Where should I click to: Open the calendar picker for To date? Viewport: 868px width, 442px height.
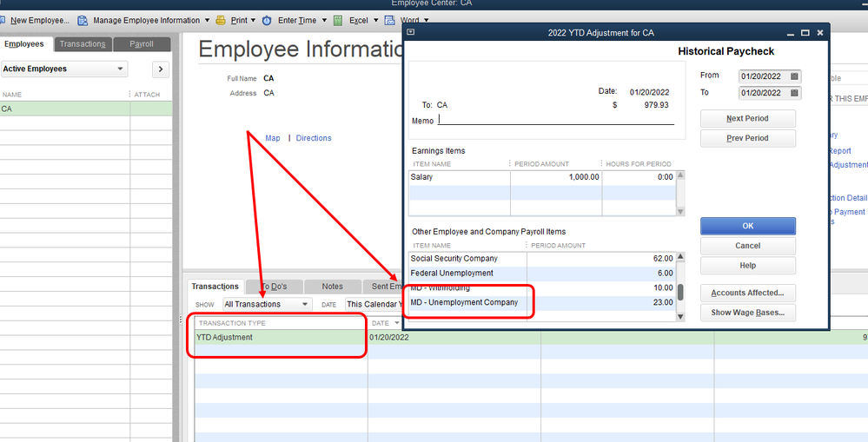pyautogui.click(x=795, y=93)
